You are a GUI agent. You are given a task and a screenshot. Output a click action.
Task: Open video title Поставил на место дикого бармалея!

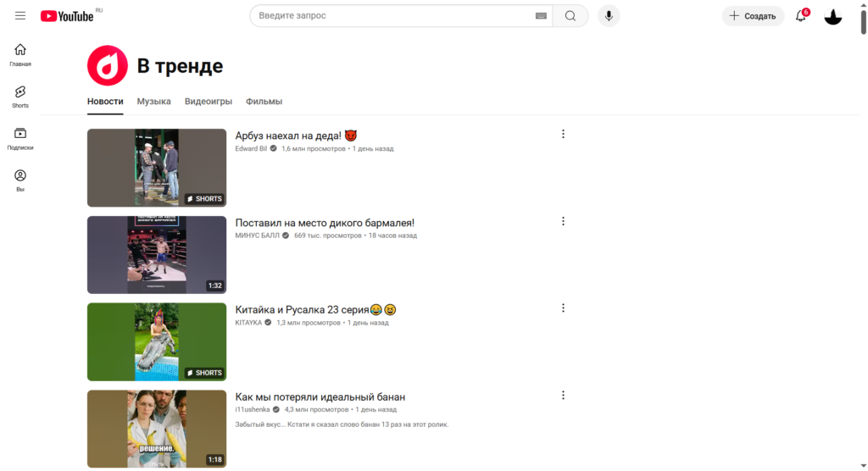click(x=325, y=223)
